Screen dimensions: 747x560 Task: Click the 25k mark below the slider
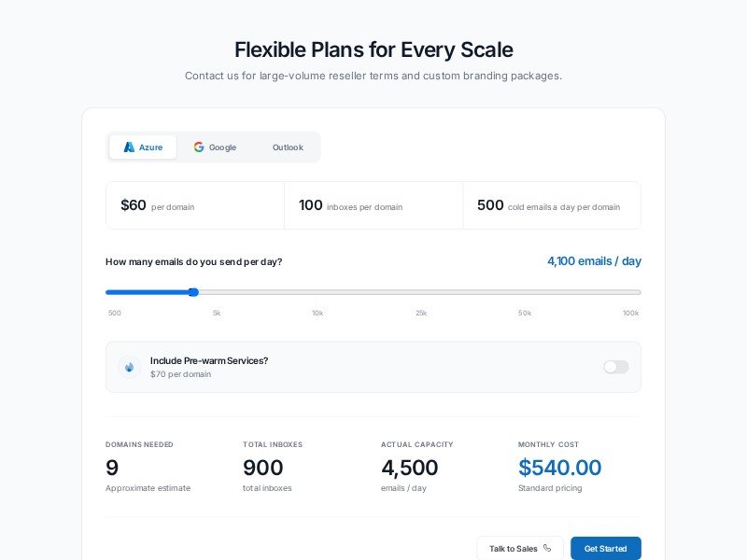click(x=421, y=313)
